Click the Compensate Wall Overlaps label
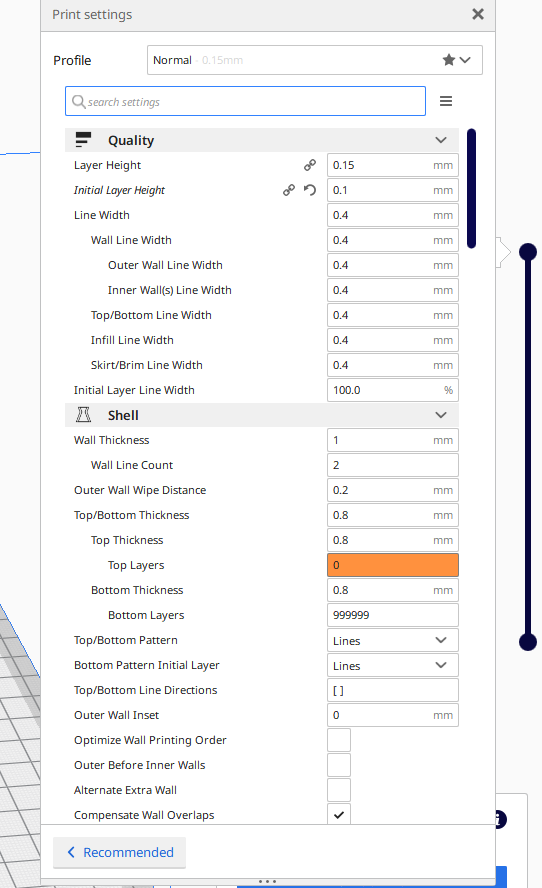542x888 pixels. (x=144, y=815)
